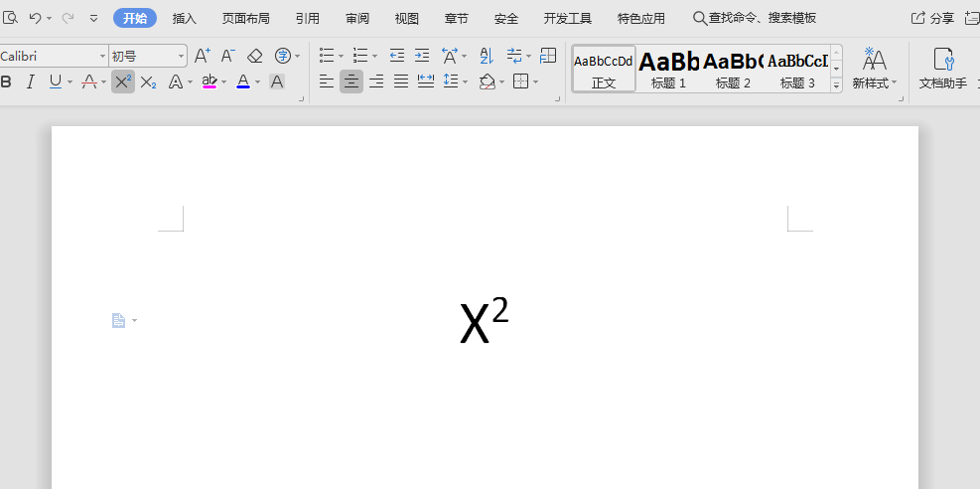Image resolution: width=980 pixels, height=489 pixels.
Task: Open the Calibri font name dropdown
Action: click(54, 56)
